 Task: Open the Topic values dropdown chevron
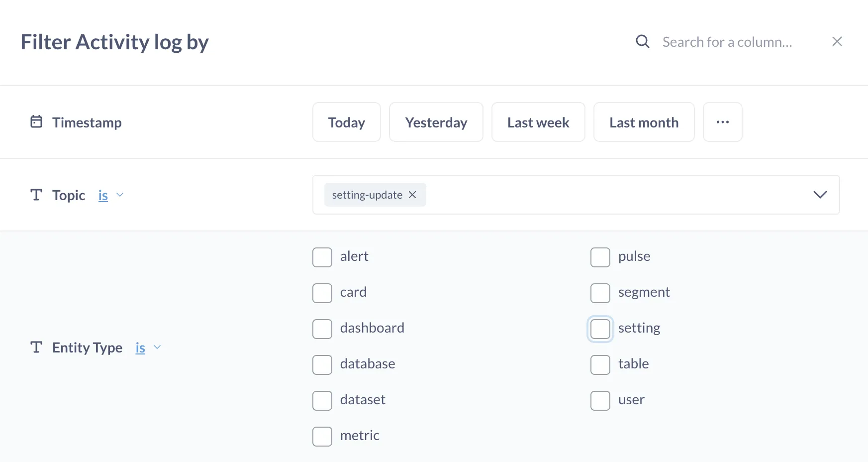(820, 195)
